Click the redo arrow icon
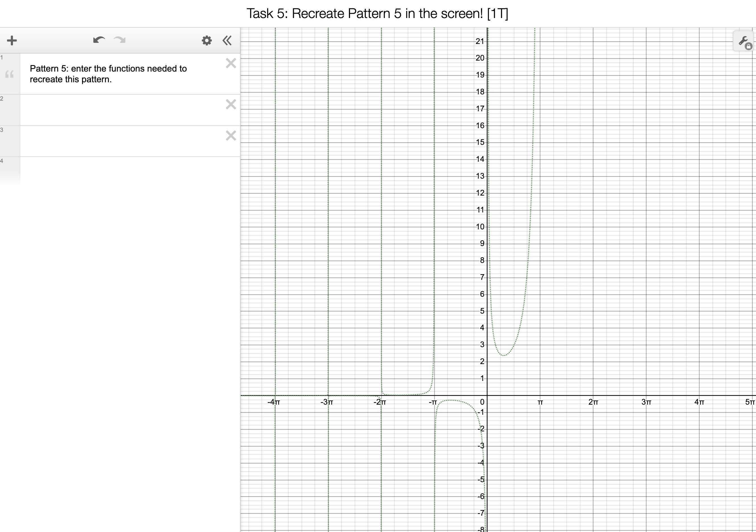The height and width of the screenshot is (532, 756). click(120, 40)
